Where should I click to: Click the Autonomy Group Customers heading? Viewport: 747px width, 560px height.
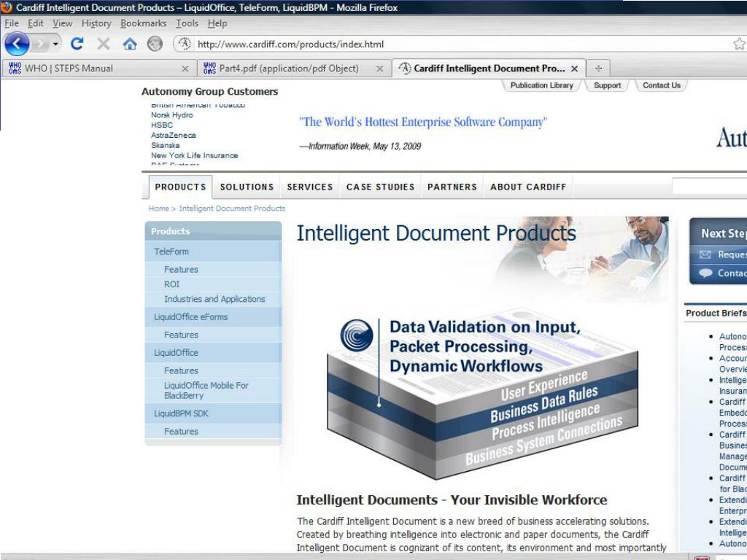click(x=209, y=91)
